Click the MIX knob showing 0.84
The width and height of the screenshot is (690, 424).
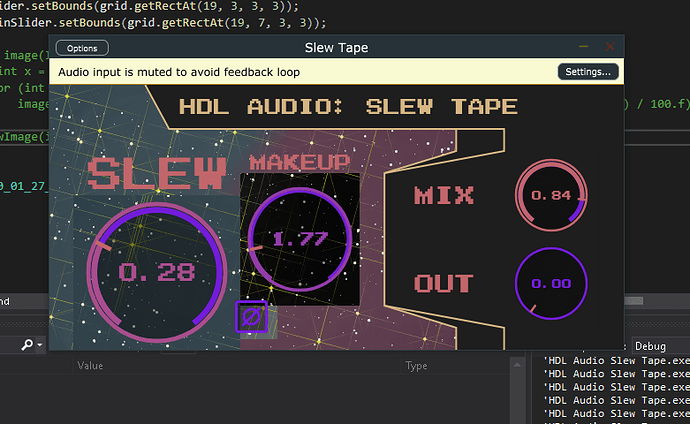(551, 195)
